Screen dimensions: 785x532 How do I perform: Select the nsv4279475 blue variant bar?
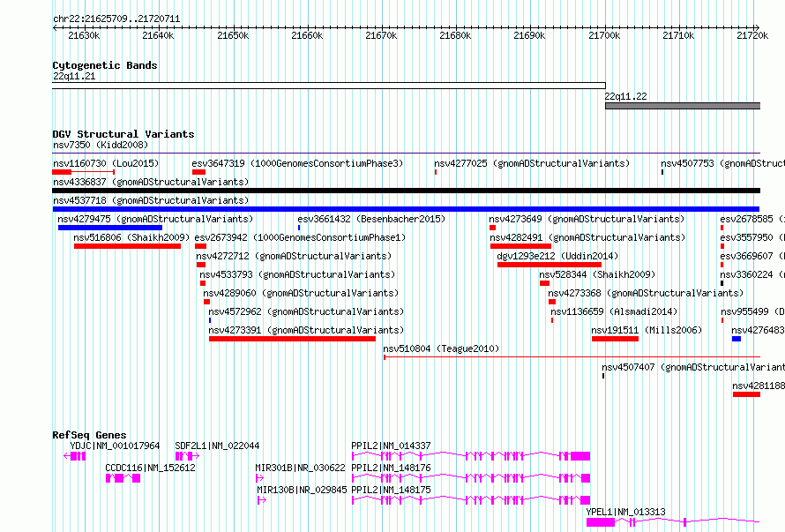point(110,228)
